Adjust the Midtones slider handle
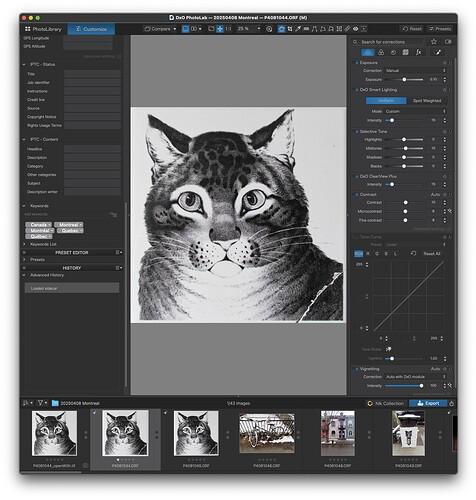The height and width of the screenshot is (500, 476). click(405, 148)
